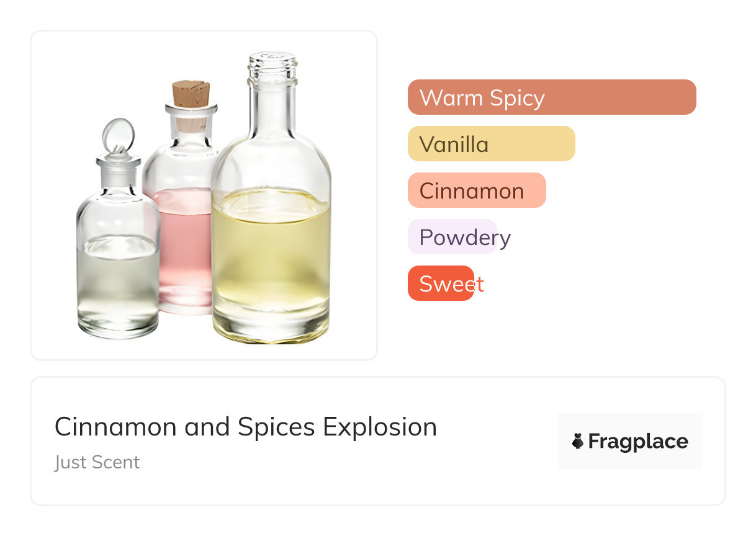Click the Fragplace bottle logo icon
This screenshot has height=536, width=756.
tap(578, 441)
